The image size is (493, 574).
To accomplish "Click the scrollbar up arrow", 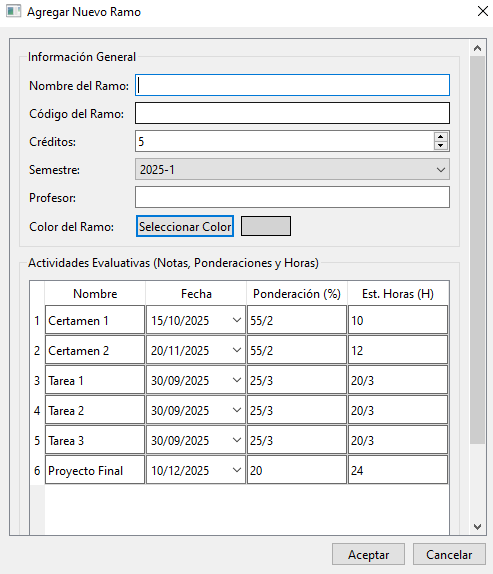I will 477,48.
